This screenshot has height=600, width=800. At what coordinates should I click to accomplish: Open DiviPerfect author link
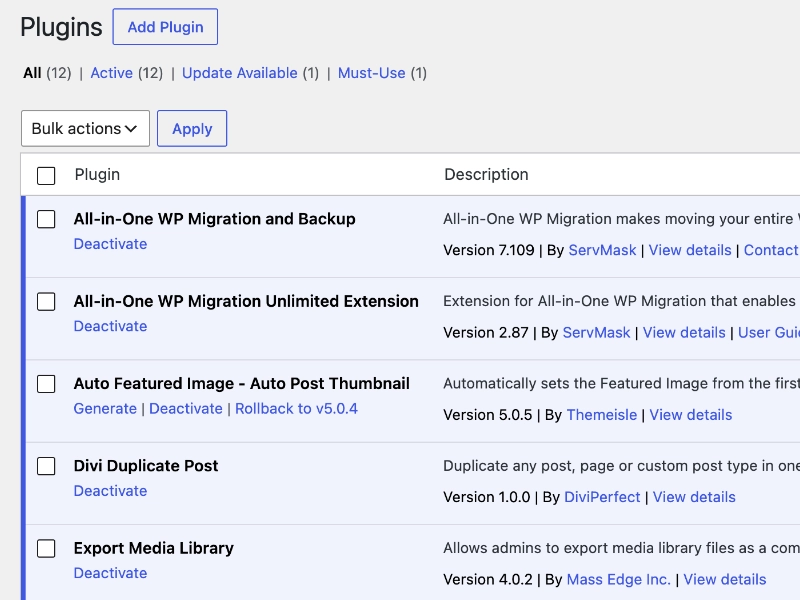pyautogui.click(x=602, y=497)
